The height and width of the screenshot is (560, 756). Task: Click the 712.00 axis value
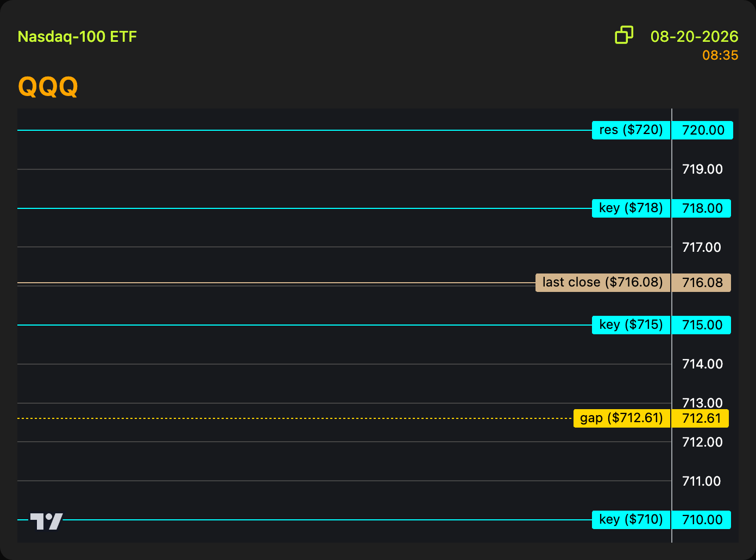click(x=702, y=442)
